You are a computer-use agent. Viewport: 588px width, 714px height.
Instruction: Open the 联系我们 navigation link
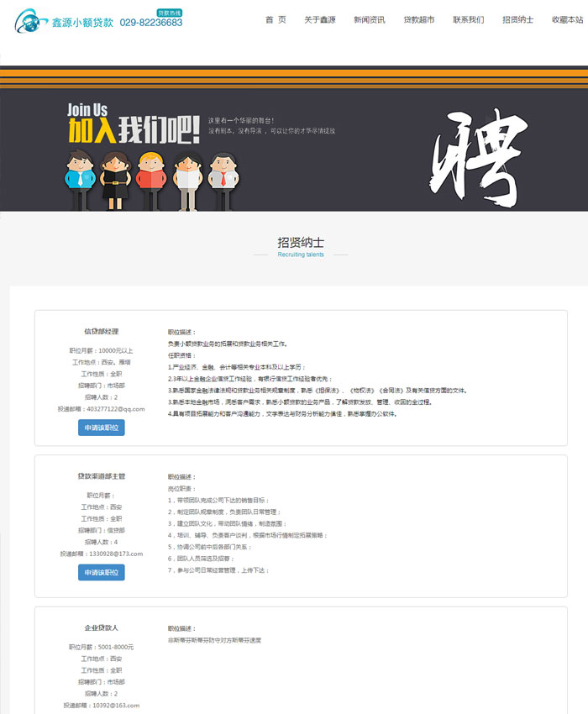point(468,19)
